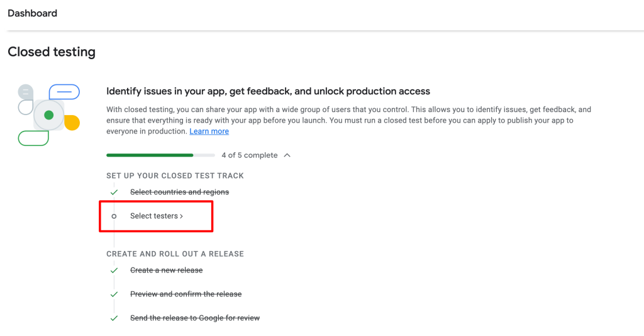Click the Set up your closed test track heading
This screenshot has width=644, height=336.
175,176
